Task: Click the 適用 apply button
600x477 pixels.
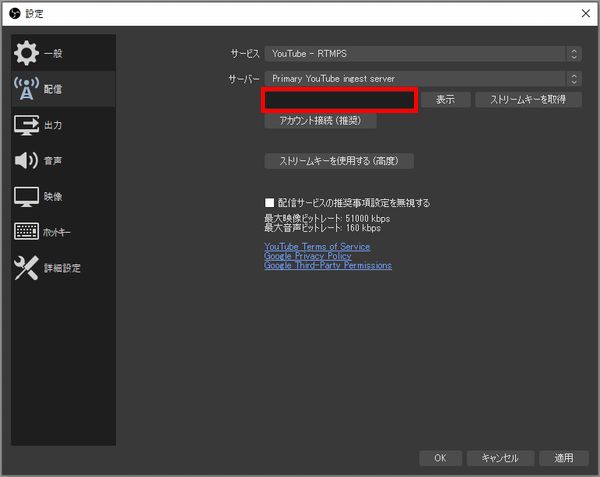Action: coord(564,458)
